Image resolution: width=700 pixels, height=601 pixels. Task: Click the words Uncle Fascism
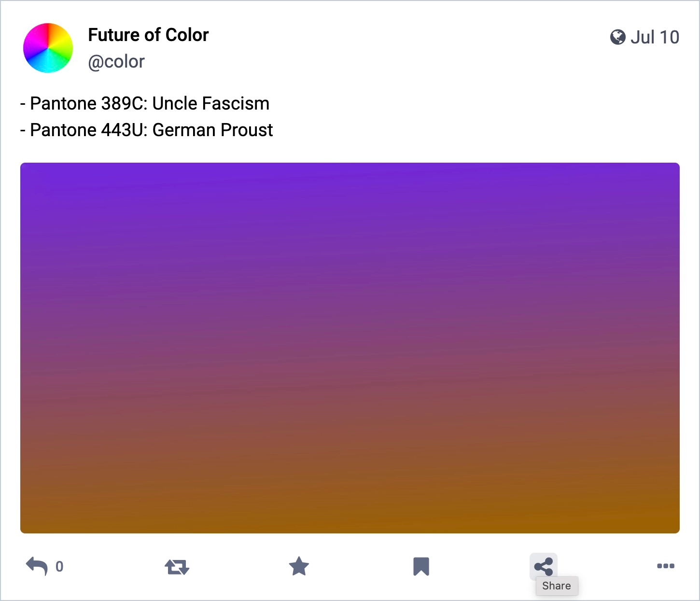click(x=211, y=103)
